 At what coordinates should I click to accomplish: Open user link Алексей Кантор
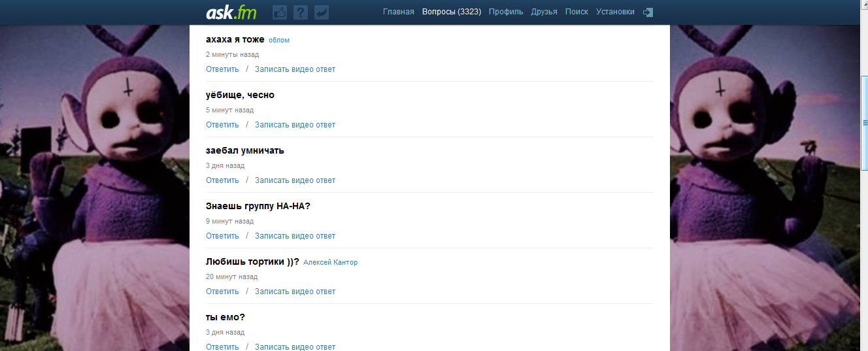tap(331, 262)
